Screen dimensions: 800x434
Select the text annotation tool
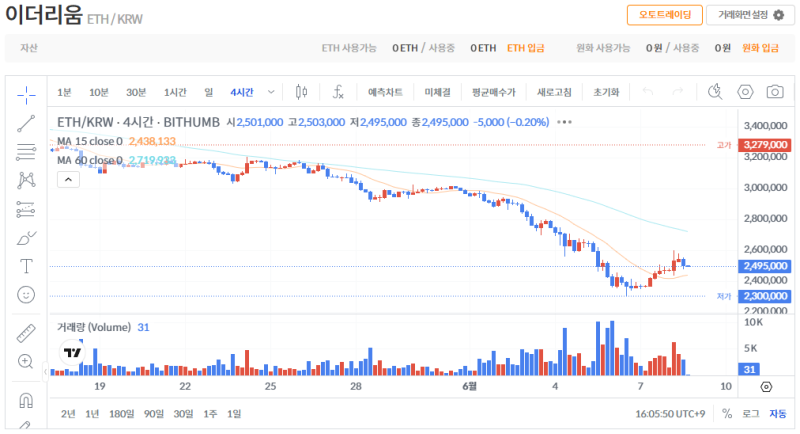pos(26,266)
